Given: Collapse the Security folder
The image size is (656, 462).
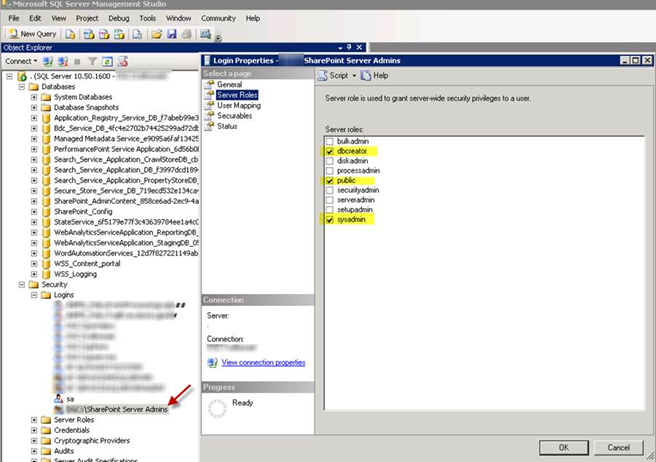Looking at the screenshot, I should click(22, 285).
